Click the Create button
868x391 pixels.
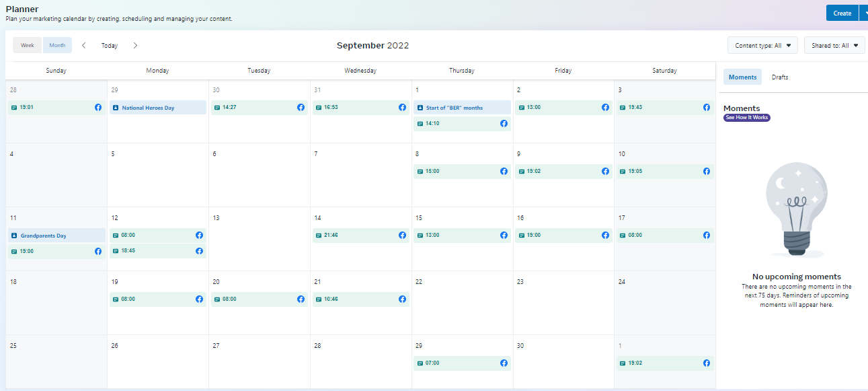(842, 13)
